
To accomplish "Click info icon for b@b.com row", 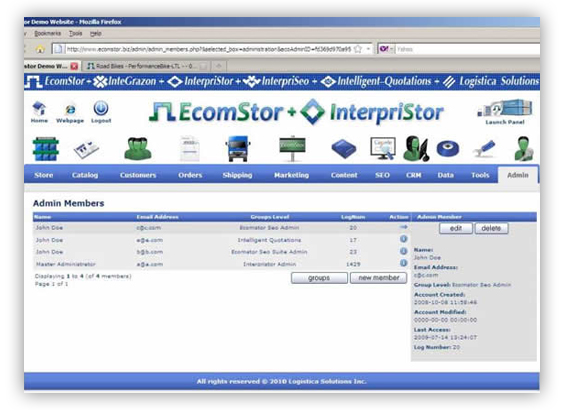I will point(404,251).
